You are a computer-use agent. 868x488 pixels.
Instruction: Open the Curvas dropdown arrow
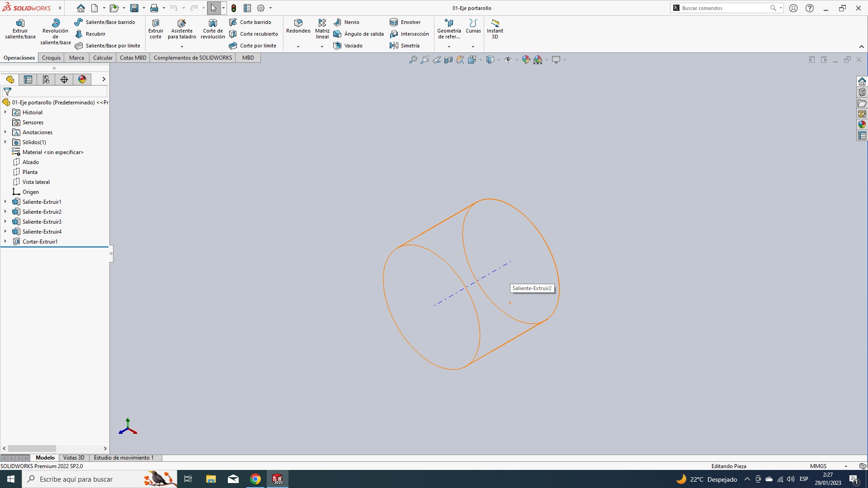[x=473, y=47]
